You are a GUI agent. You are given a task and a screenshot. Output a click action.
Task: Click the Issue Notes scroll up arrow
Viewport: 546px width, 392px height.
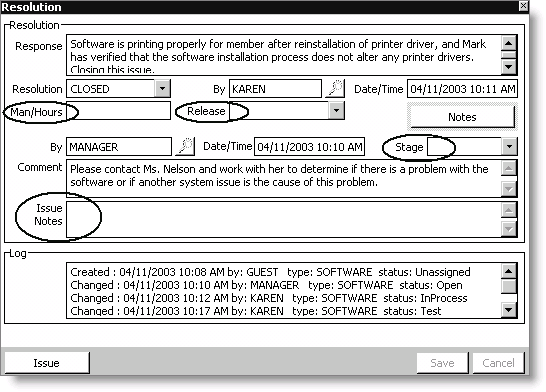509,210
